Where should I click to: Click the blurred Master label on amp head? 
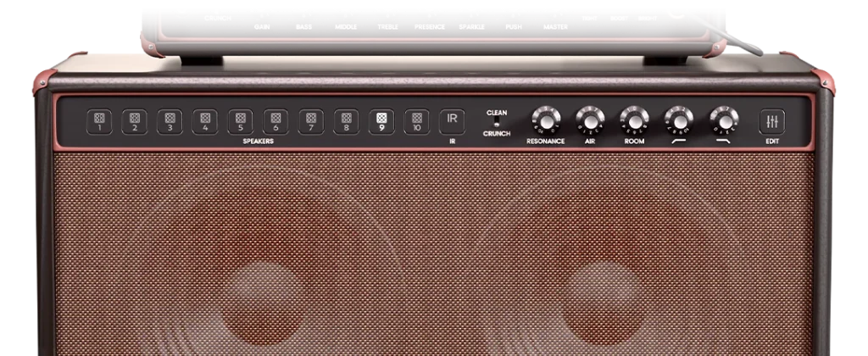(x=555, y=26)
